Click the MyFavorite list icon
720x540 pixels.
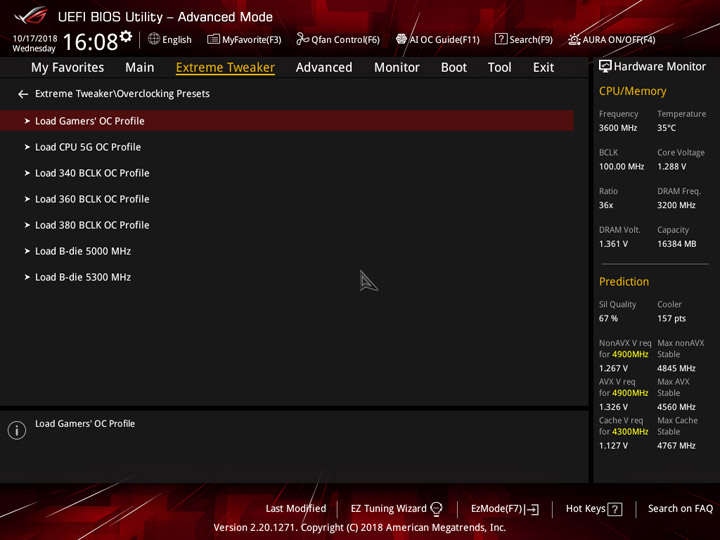pyautogui.click(x=213, y=39)
